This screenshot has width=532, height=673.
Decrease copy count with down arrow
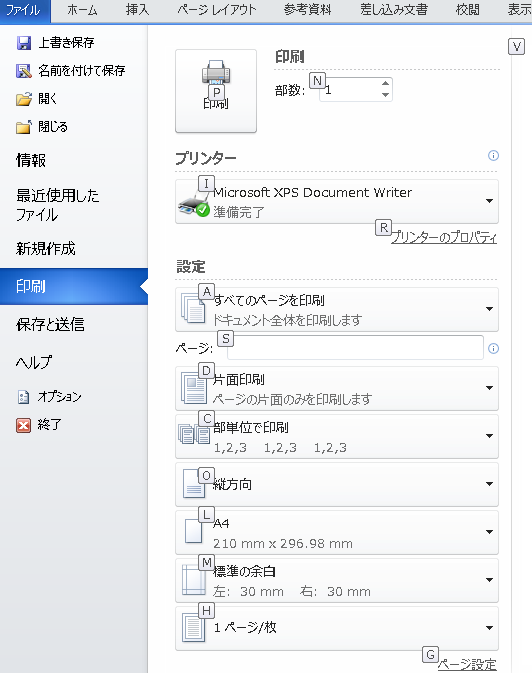(385, 95)
